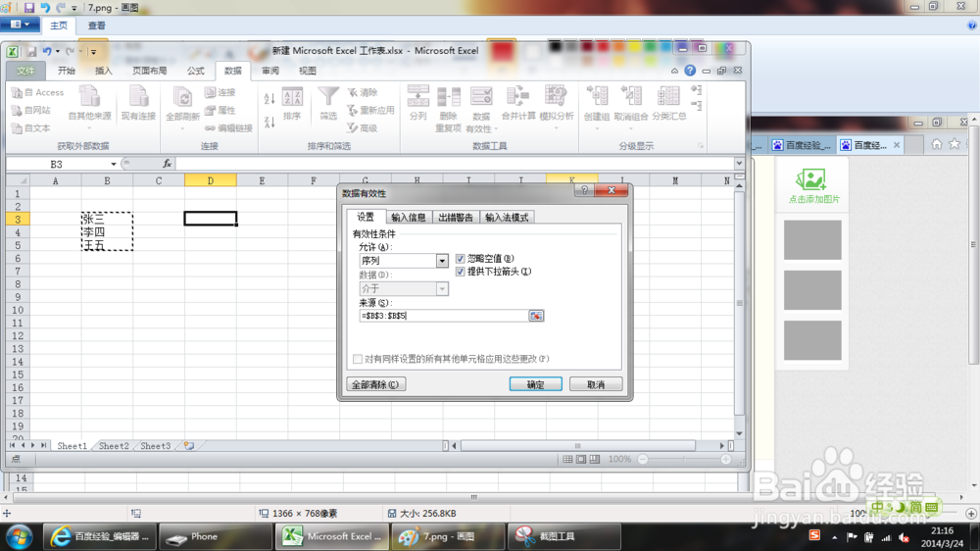
Task: Switch to 输入信息 tab in dialog
Action: click(x=408, y=218)
